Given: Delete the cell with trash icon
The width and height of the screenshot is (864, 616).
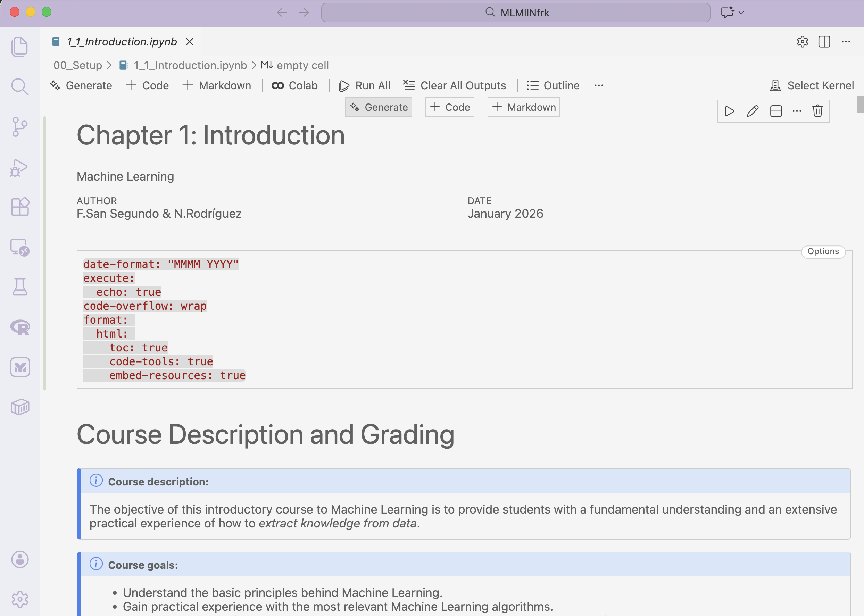Looking at the screenshot, I should click(x=817, y=111).
